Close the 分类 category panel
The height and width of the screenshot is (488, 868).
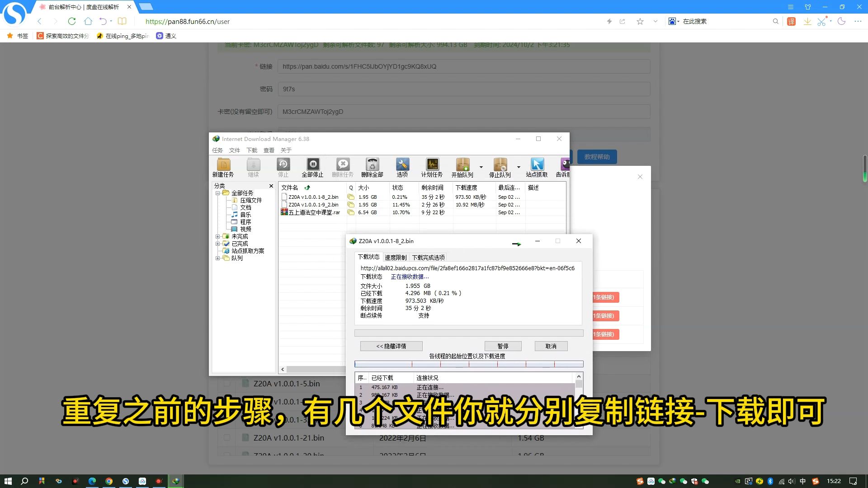(271, 186)
